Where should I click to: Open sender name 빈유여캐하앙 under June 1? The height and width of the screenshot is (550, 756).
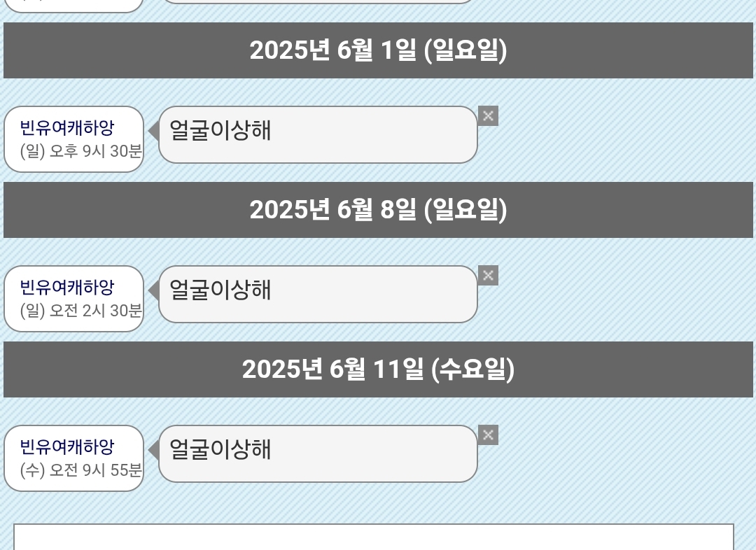point(67,128)
